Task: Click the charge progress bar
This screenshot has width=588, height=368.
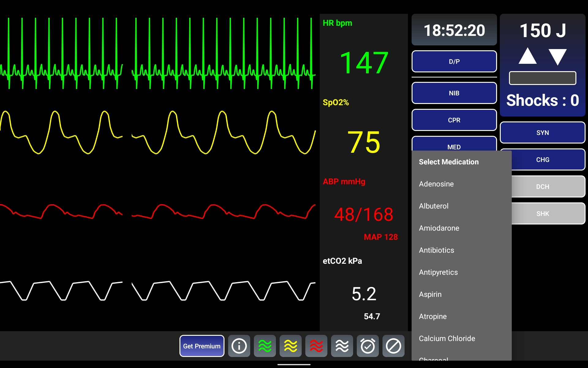Action: [x=542, y=78]
